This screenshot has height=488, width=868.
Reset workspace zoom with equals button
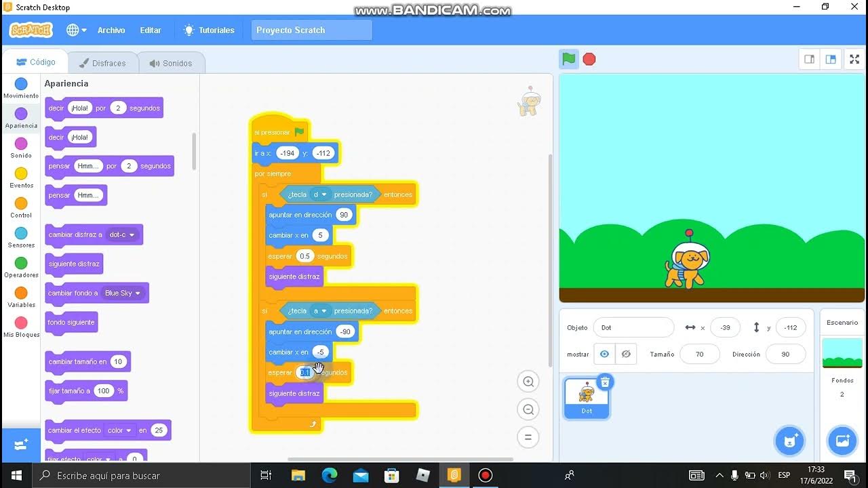click(528, 437)
